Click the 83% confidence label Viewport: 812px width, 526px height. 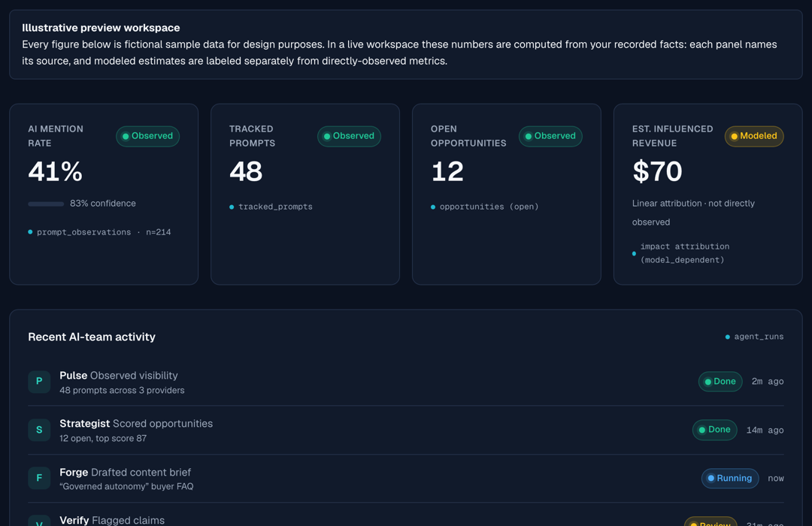tap(103, 204)
